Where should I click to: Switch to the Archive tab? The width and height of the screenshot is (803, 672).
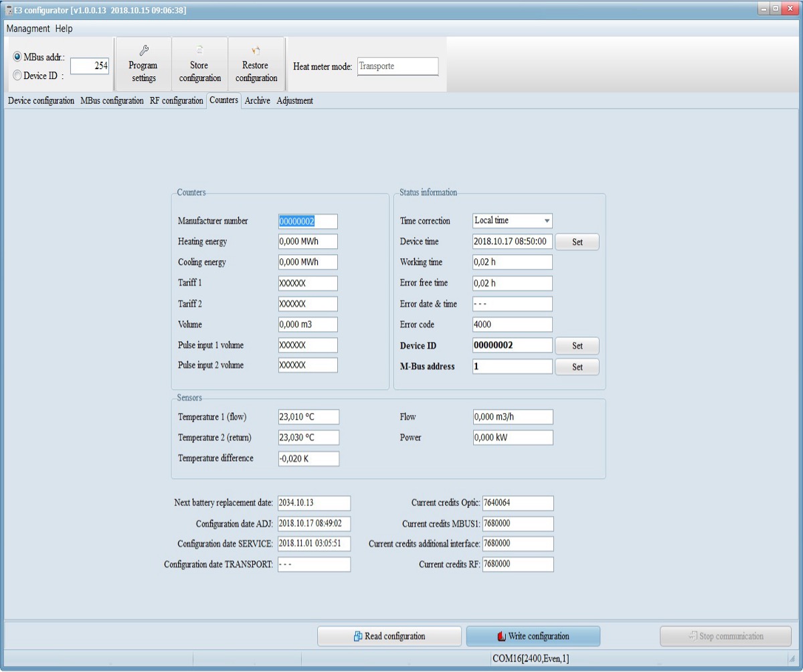click(257, 100)
